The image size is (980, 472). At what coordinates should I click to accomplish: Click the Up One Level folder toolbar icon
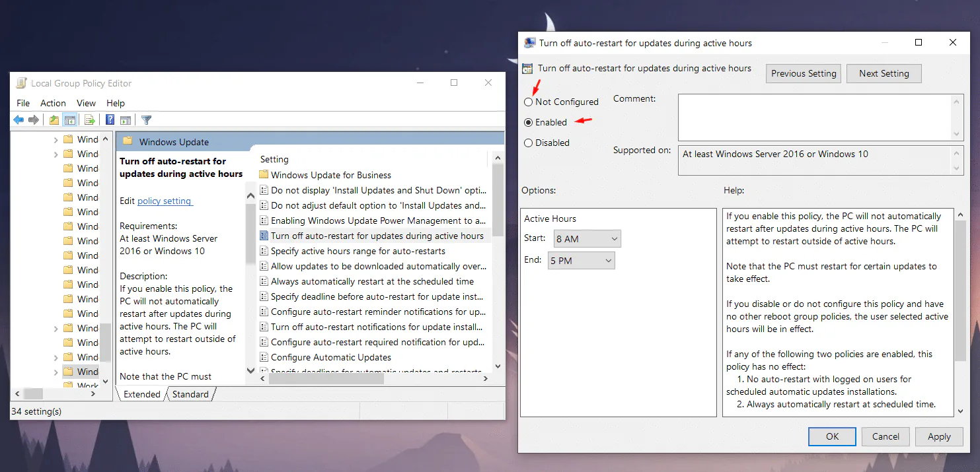(x=54, y=120)
